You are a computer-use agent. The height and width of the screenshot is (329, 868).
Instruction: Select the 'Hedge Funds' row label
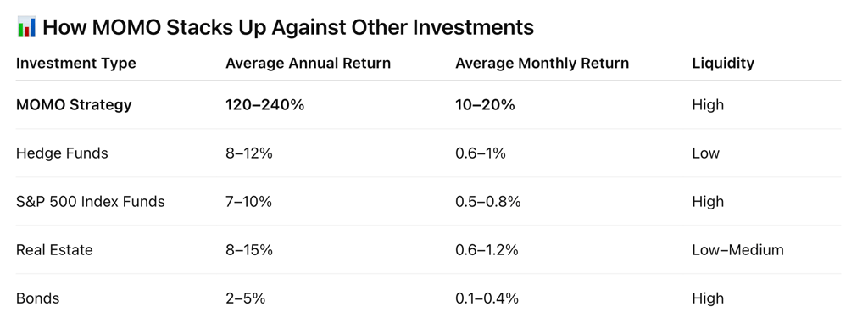coord(62,153)
